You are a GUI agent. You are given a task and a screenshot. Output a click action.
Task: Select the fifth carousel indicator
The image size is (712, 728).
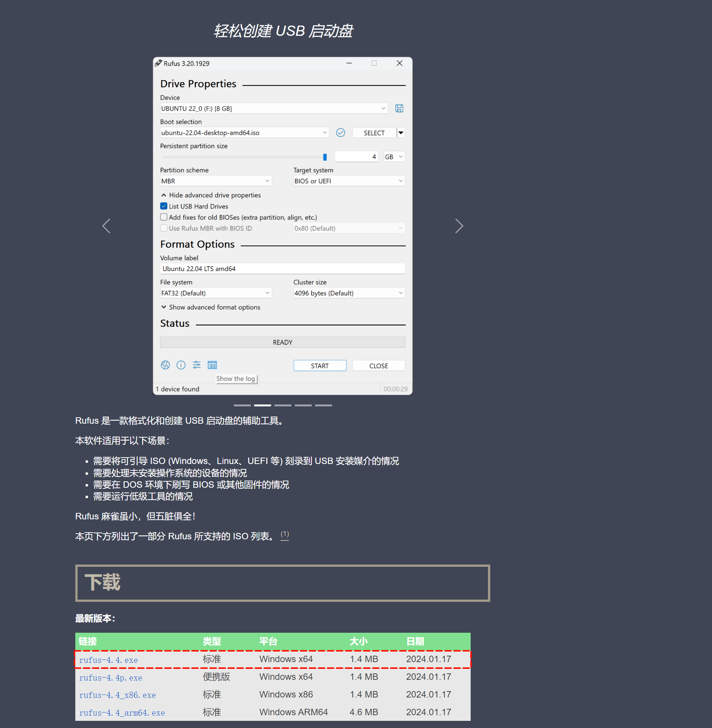point(323,405)
